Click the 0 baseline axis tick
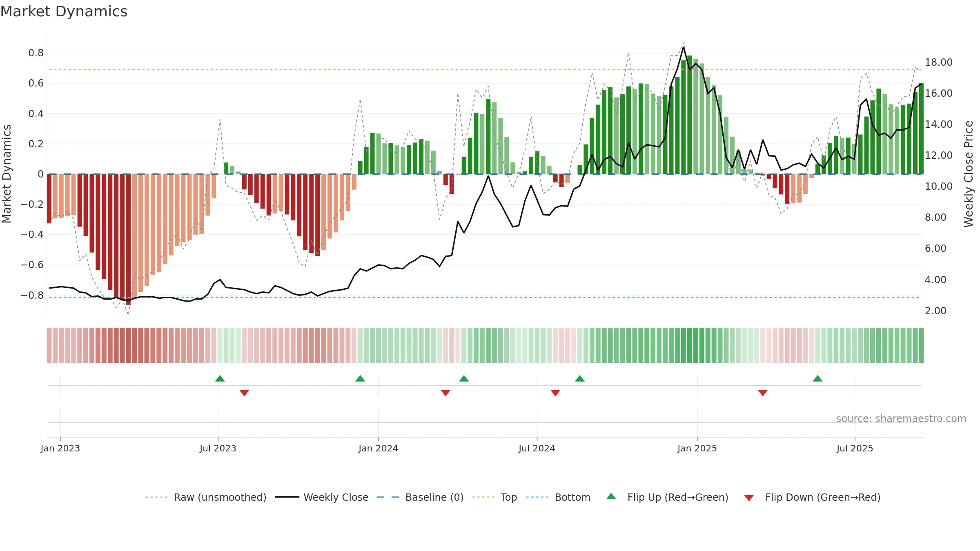The height and width of the screenshot is (551, 980). 40,174
